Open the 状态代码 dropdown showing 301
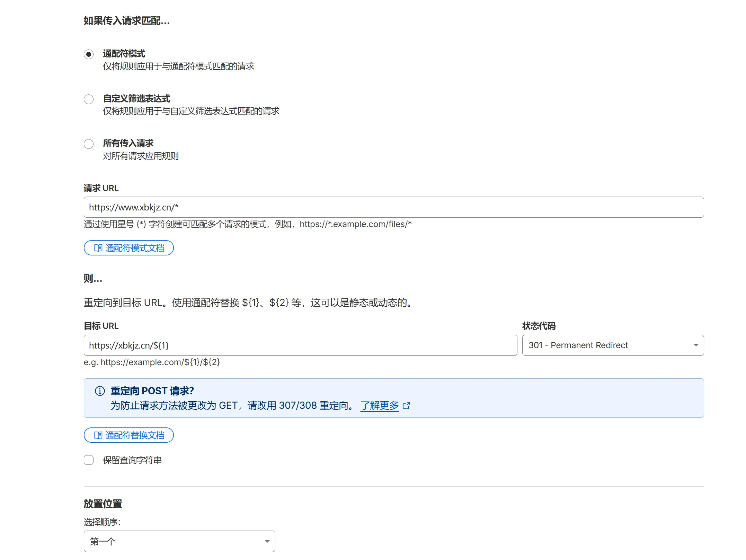This screenshot has height=560, width=746. (613, 345)
